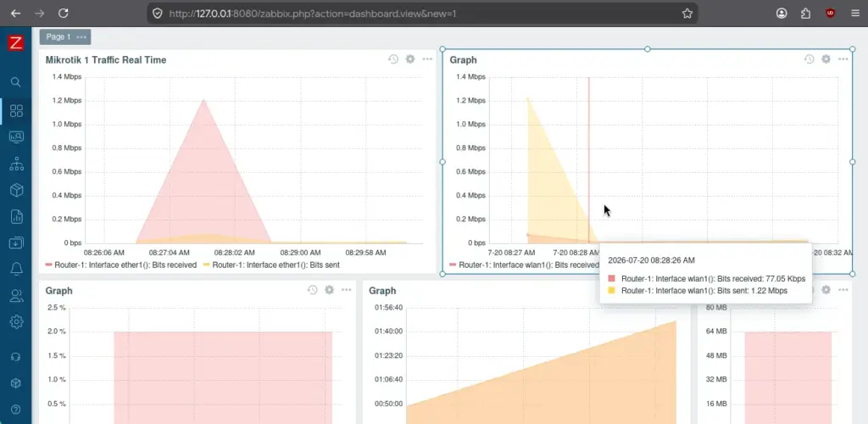Click history icon on Mikrotik 1 Traffic widget

click(393, 59)
